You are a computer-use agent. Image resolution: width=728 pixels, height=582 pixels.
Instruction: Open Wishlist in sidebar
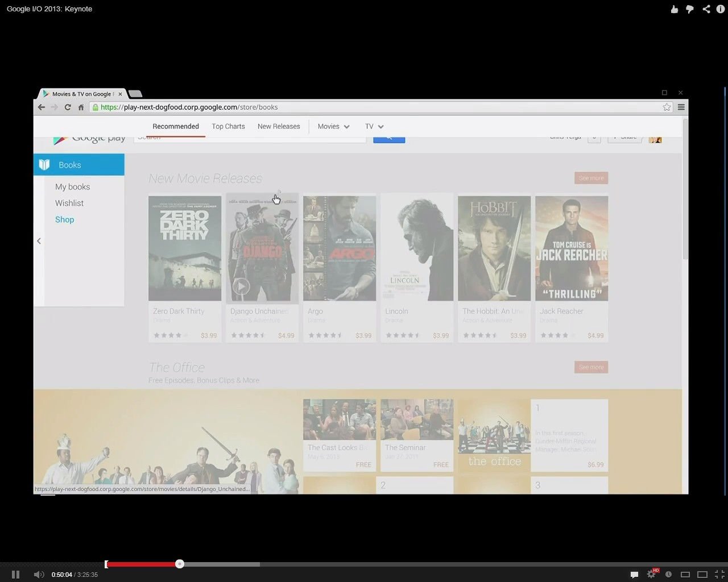coord(69,203)
